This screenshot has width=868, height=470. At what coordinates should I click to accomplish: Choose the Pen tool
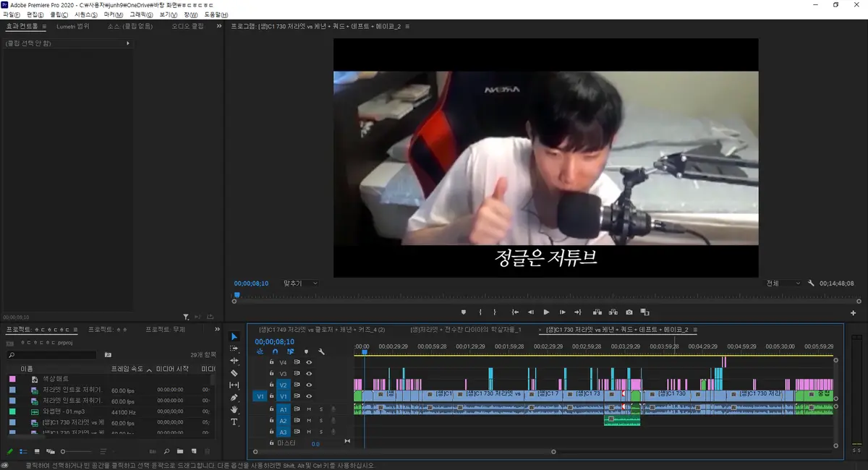tap(234, 398)
